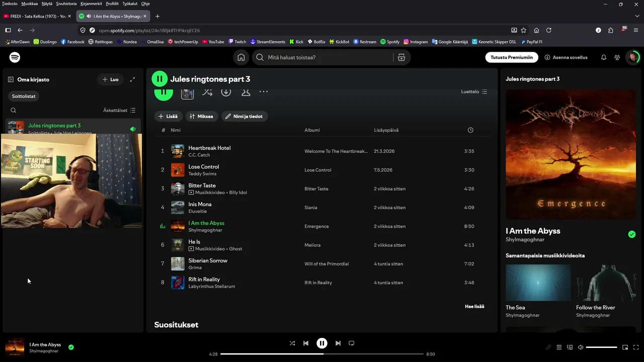Open the Näytä menu

tap(47, 4)
